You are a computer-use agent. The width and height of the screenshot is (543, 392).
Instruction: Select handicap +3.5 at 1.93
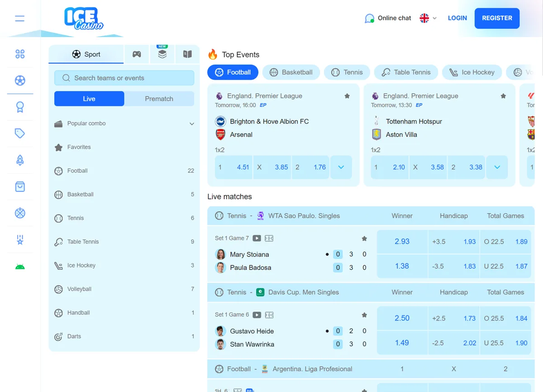tap(454, 242)
